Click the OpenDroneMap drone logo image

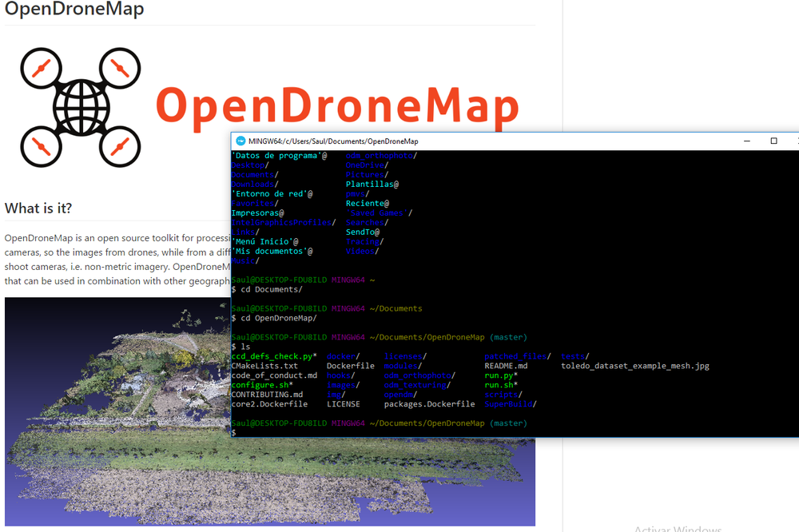(x=80, y=106)
